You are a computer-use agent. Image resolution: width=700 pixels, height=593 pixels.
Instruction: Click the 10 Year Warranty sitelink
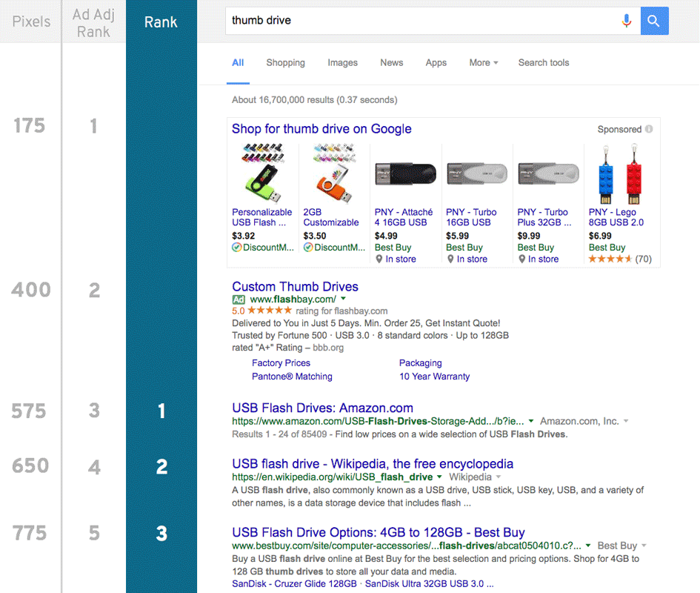tap(434, 377)
